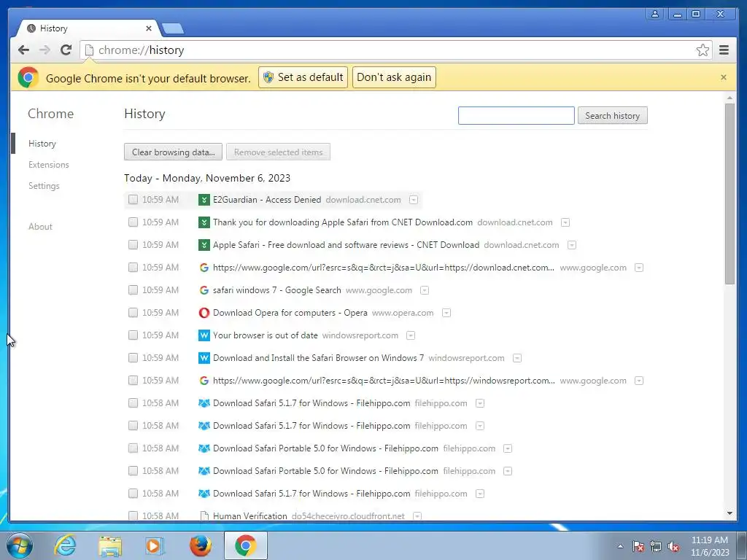The image size is (747, 560).
Task: Open the dropdown for 'Your browser is out of date'
Action: 411,335
